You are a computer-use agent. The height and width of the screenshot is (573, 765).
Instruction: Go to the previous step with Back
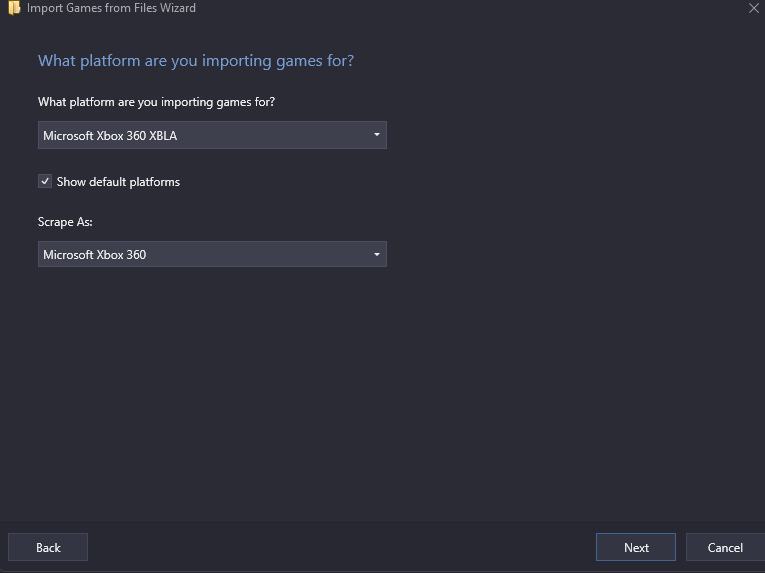point(48,547)
